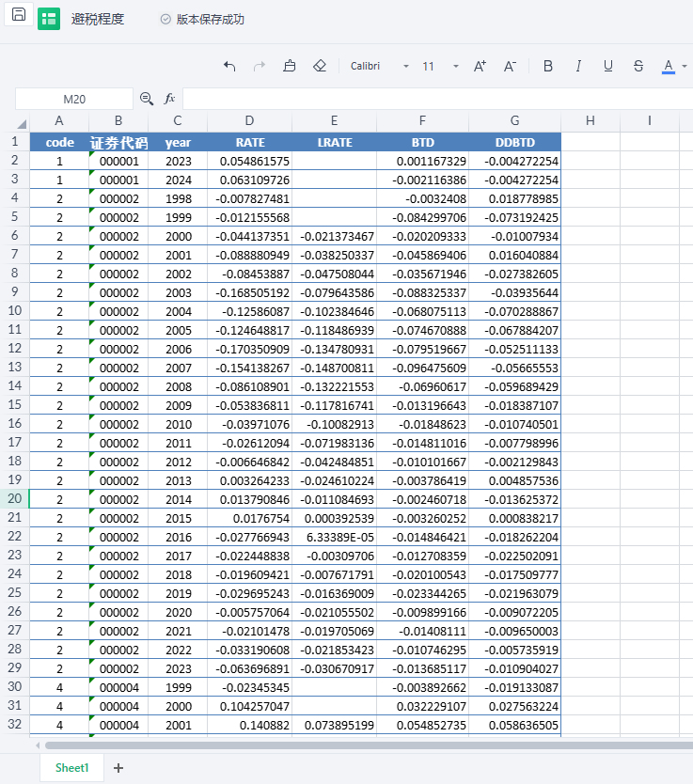Click cell with value 6.33389E-05

point(335,537)
